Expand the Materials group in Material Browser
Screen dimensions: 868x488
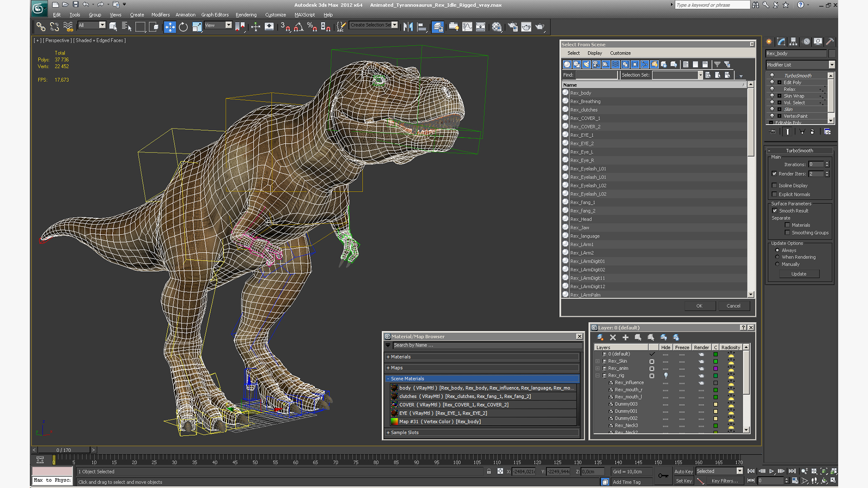388,357
